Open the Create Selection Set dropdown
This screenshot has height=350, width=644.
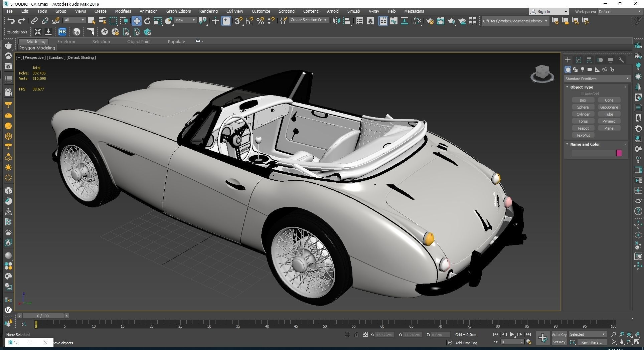(308, 20)
